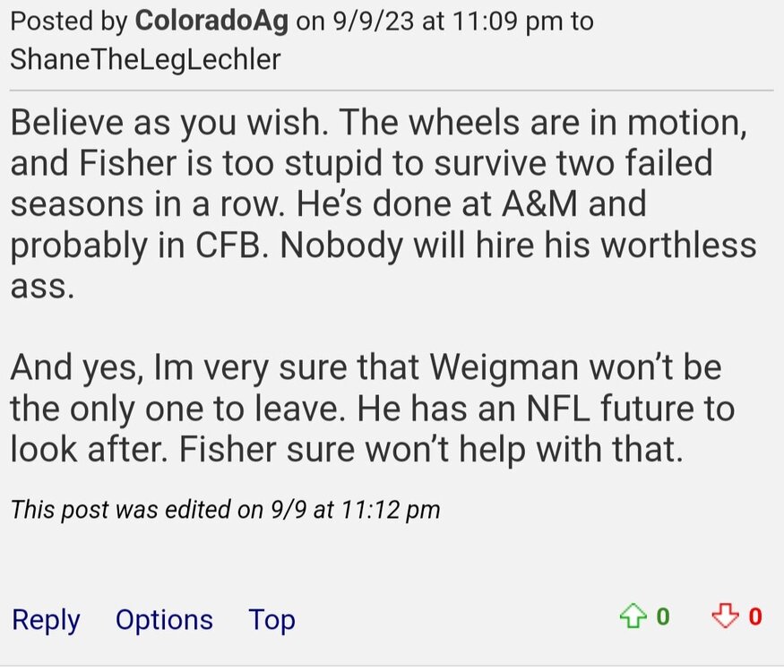Reply to ColoradoAg's post
Viewport: 784px width, 672px height.
(x=46, y=620)
